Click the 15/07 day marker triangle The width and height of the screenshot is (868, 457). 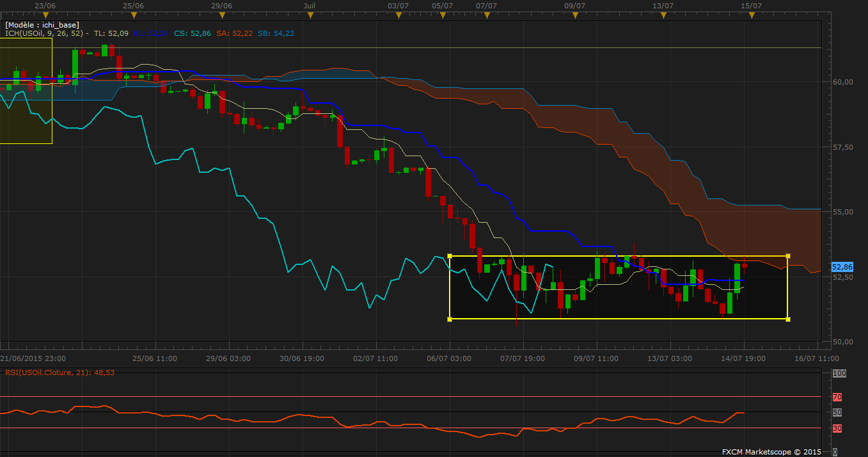[x=751, y=15]
